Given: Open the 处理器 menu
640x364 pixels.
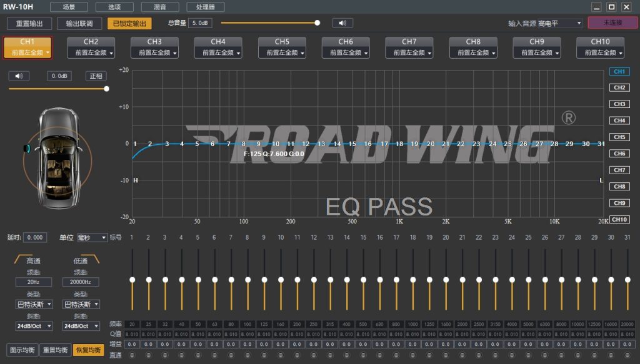Looking at the screenshot, I should (x=205, y=7).
